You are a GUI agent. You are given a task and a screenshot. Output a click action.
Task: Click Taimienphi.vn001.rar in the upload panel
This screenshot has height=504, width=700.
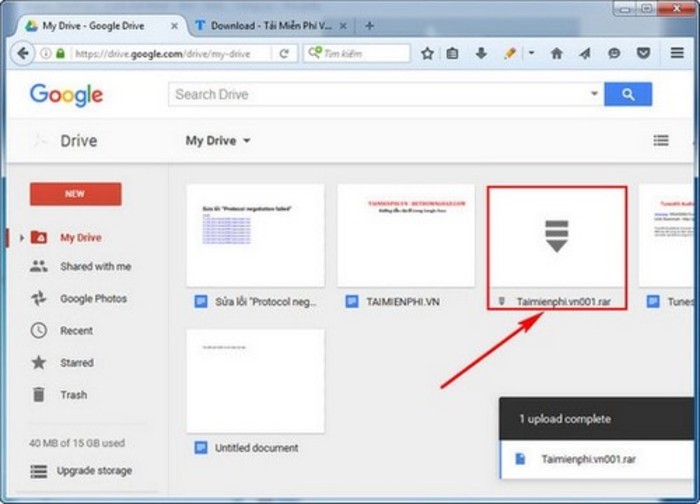point(588,459)
